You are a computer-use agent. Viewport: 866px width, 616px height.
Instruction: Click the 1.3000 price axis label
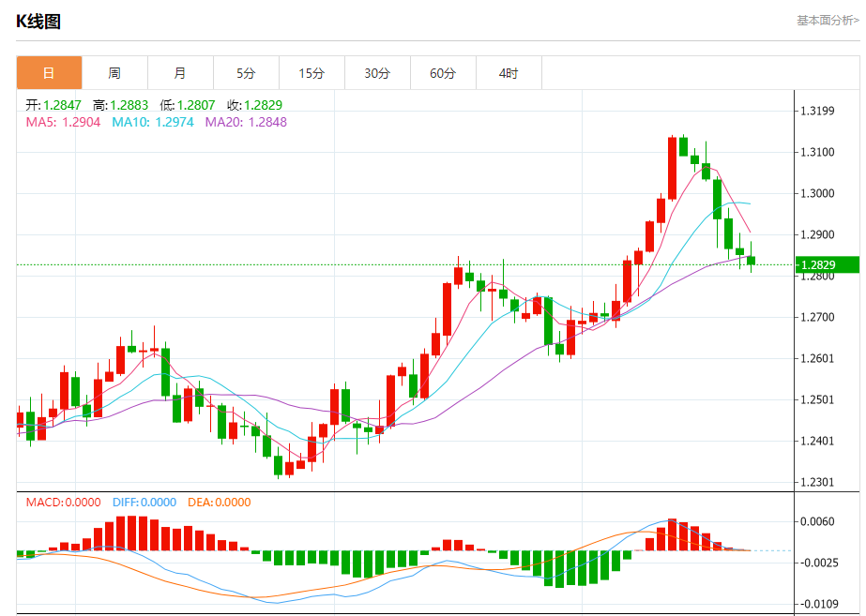click(817, 193)
